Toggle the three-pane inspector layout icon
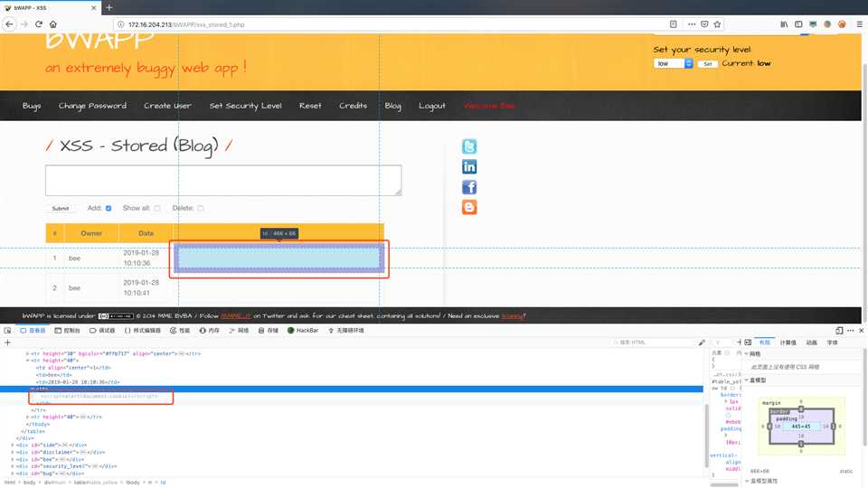 tap(748, 343)
